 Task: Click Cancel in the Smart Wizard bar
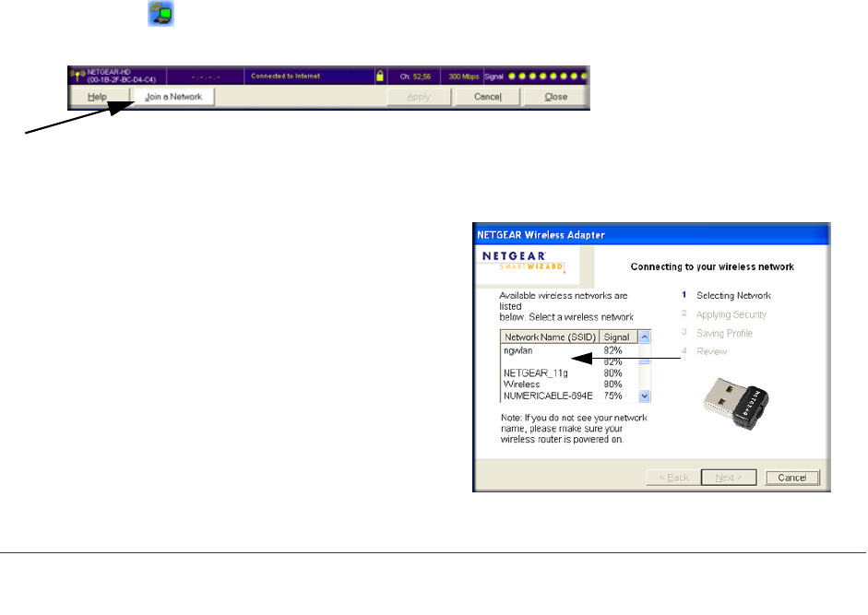(x=488, y=97)
